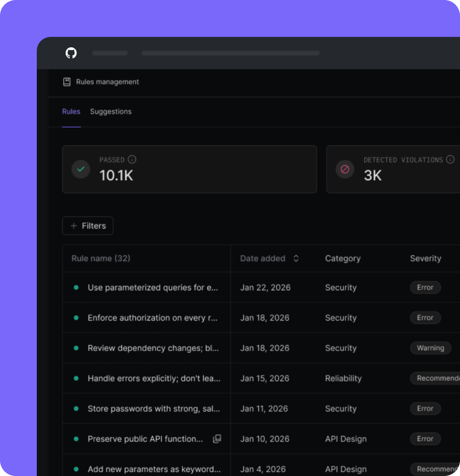Sort by Date added column arrows
Screen dimensions: 460x476
296,258
